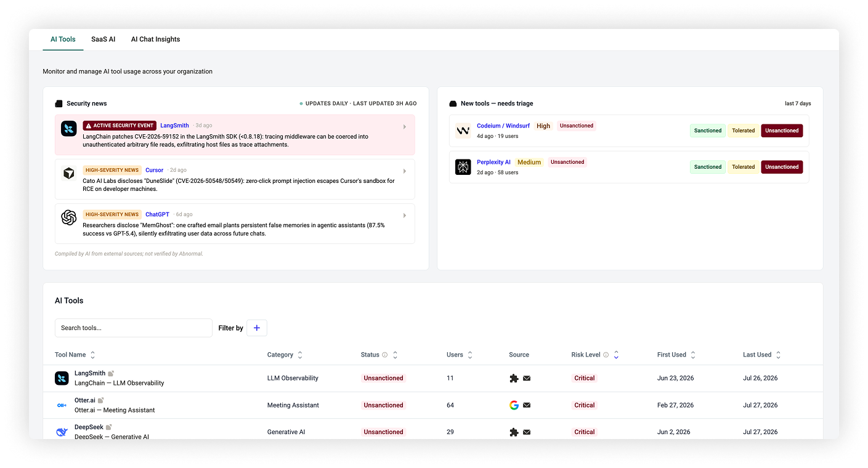Switch to the SaaS AI tab
The width and height of the screenshot is (868, 468).
pyautogui.click(x=103, y=39)
